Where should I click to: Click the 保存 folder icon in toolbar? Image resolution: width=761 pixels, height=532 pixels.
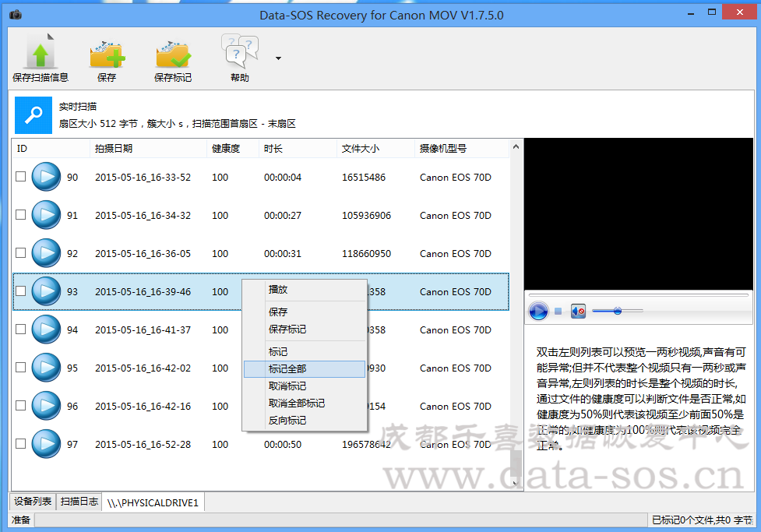[x=107, y=53]
